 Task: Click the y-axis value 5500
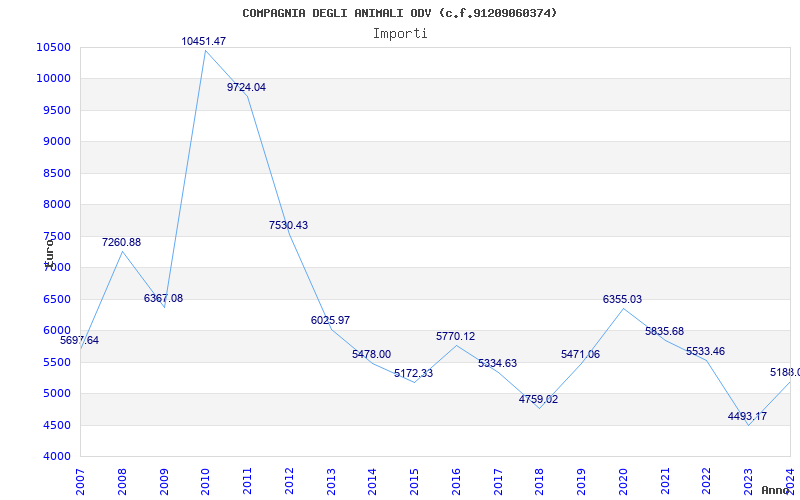point(56,362)
